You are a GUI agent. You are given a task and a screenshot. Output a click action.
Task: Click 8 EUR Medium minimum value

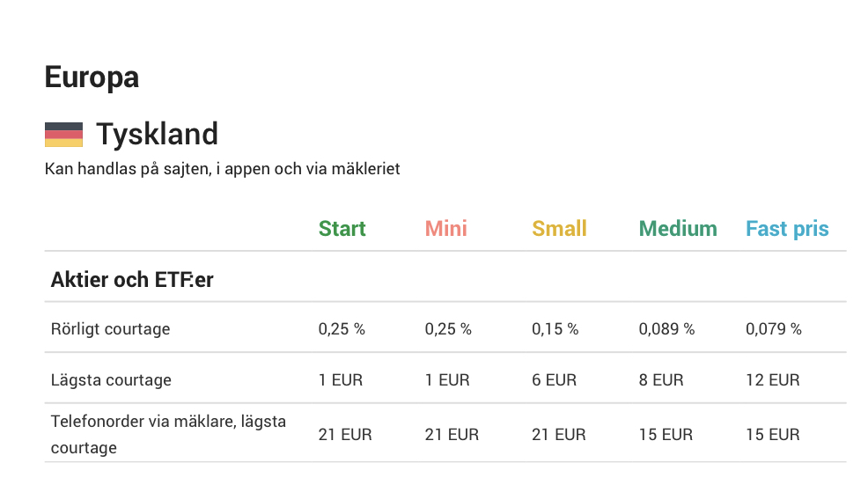(x=661, y=379)
